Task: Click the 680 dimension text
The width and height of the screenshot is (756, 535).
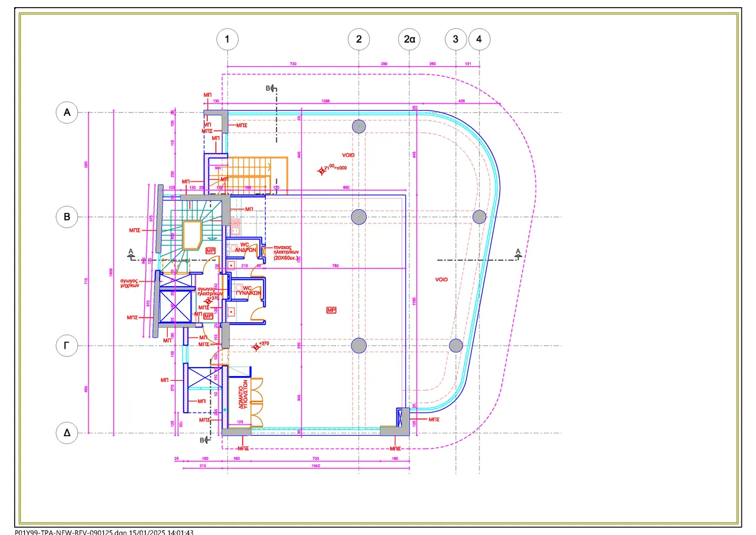Action: tap(347, 189)
